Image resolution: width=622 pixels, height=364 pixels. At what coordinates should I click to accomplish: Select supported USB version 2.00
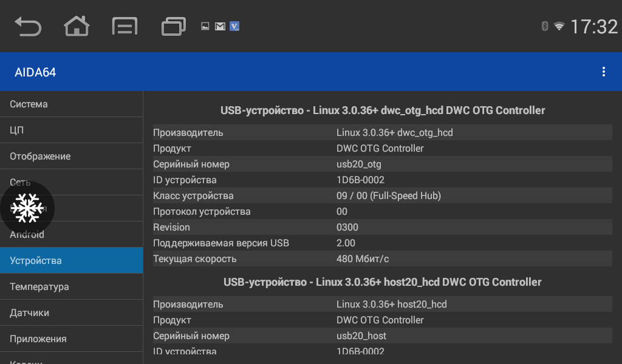click(346, 243)
